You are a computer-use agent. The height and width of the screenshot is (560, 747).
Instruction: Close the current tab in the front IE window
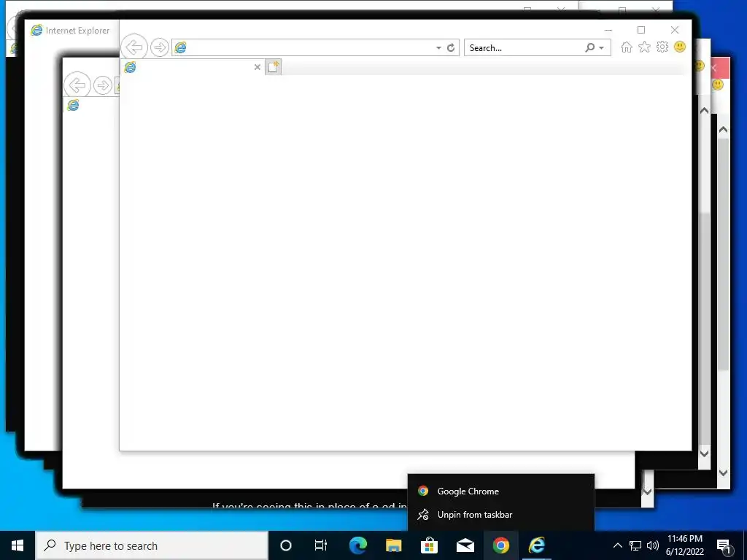pos(258,67)
